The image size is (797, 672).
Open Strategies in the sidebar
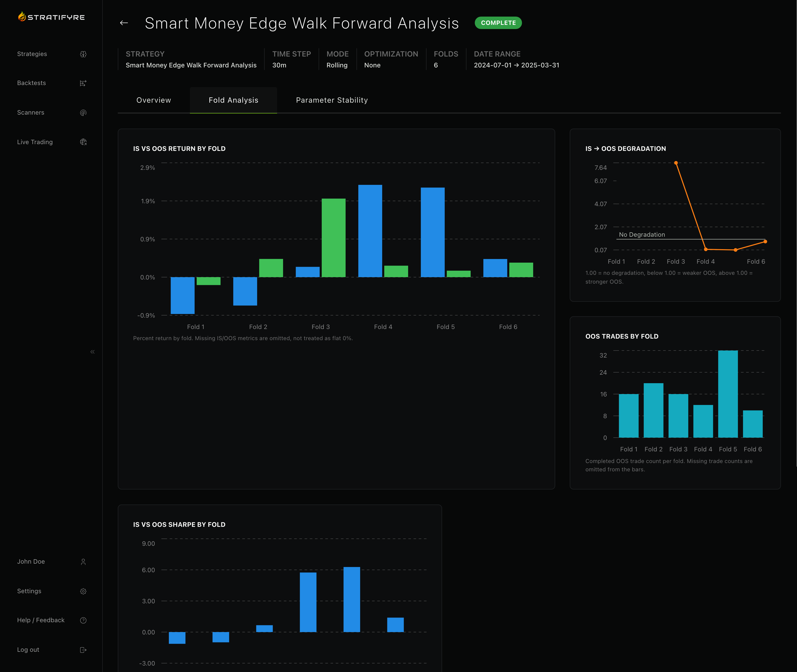[x=32, y=54]
